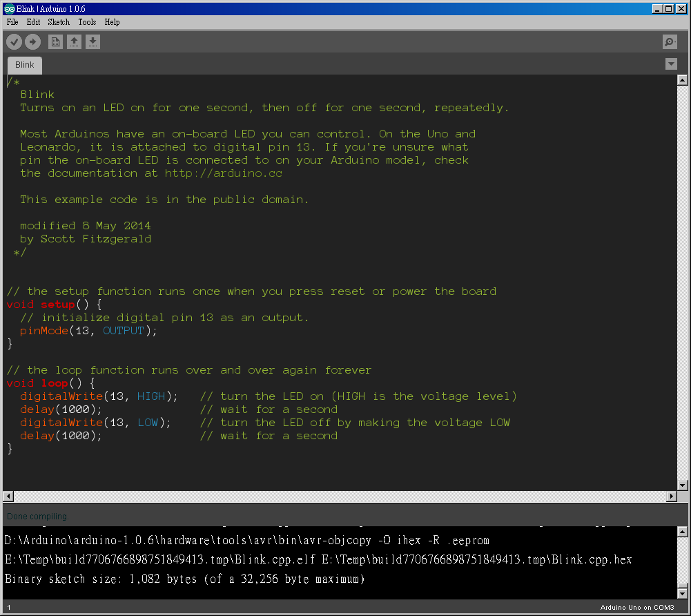The width and height of the screenshot is (691, 616).
Task: Click 'Arduino Uno on COM3' status text
Action: pos(636,607)
